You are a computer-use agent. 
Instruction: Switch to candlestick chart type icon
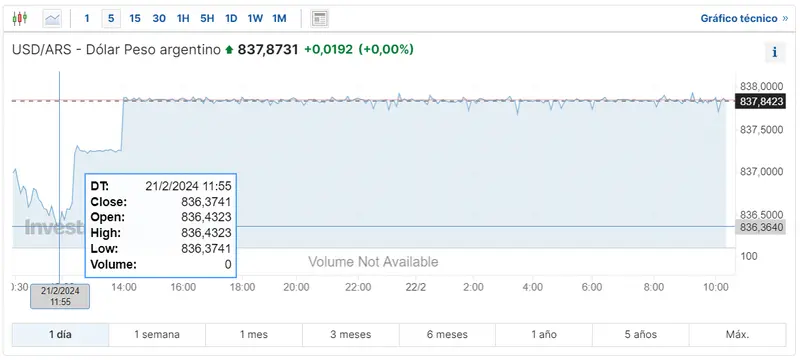tap(20, 19)
